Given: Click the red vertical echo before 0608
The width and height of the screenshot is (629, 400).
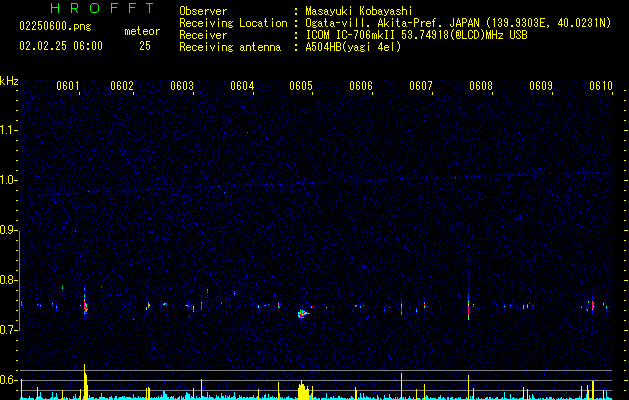Looking at the screenshot, I should point(468,308).
